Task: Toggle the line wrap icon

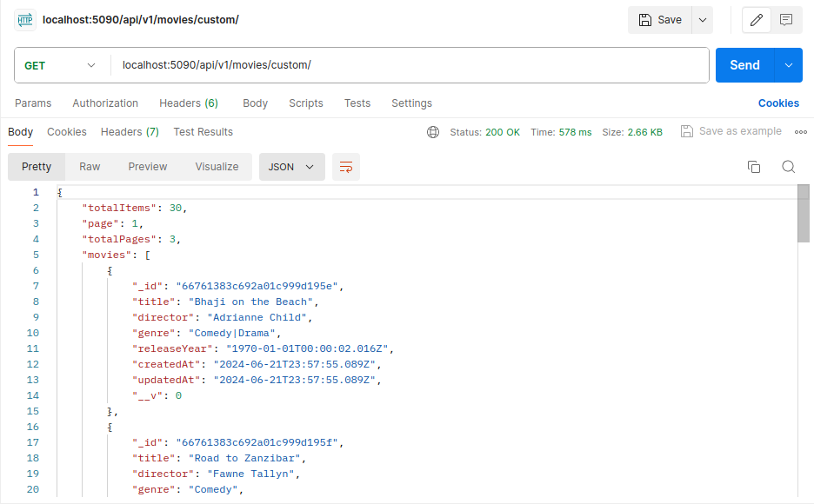Action: (x=346, y=167)
